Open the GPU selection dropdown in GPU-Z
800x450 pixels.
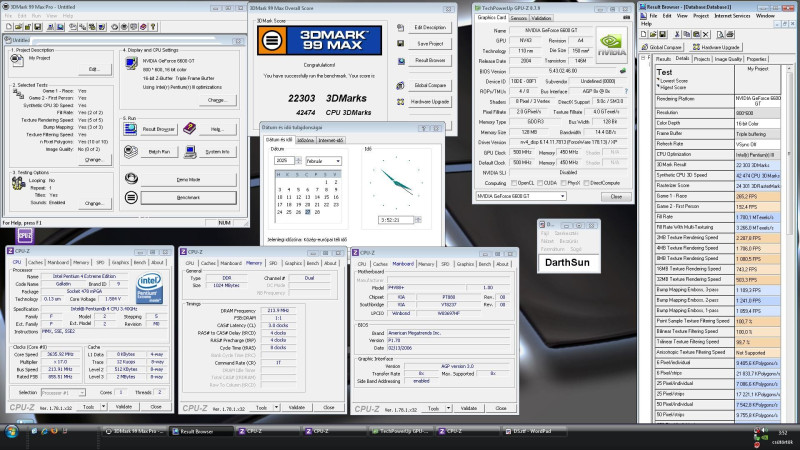point(520,196)
